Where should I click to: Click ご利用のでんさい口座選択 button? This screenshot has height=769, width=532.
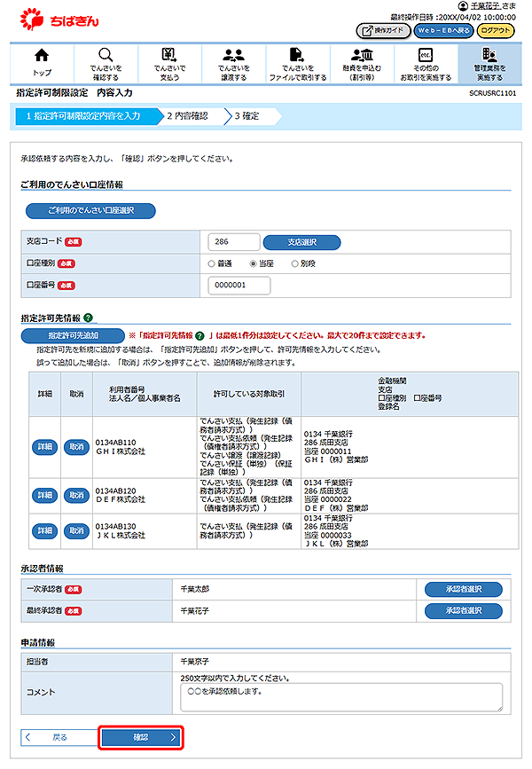[x=90, y=210]
